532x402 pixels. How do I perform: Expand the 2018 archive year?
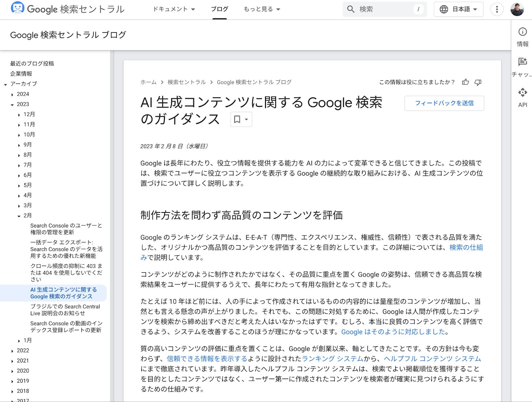[12, 391]
